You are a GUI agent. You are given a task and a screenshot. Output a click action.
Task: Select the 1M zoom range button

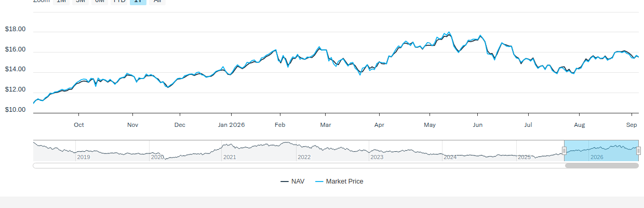pos(61,2)
